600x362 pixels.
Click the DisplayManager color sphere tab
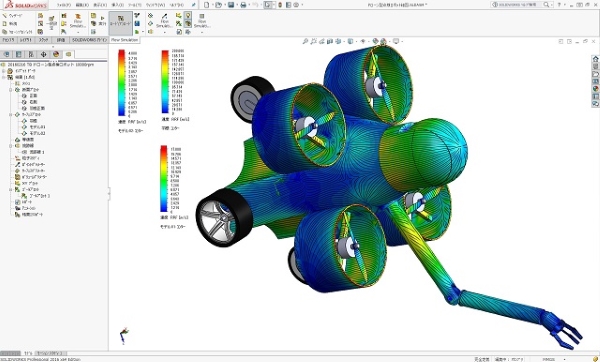click(56, 54)
